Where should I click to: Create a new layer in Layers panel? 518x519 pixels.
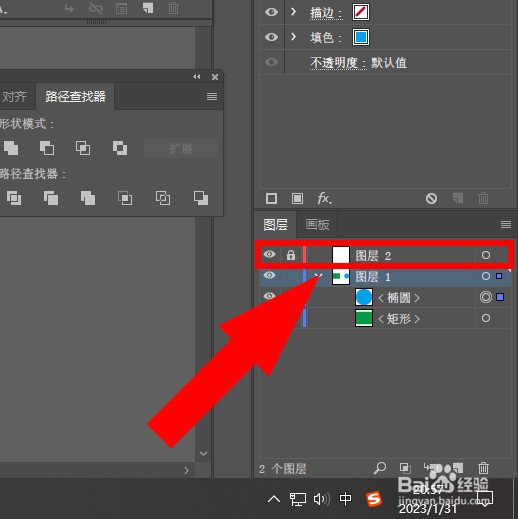(x=458, y=468)
